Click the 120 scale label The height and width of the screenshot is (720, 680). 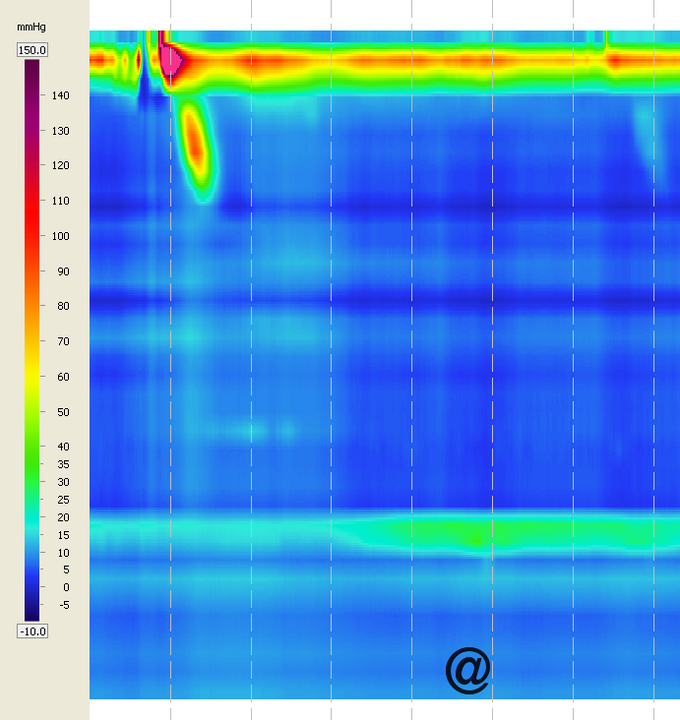tap(61, 165)
